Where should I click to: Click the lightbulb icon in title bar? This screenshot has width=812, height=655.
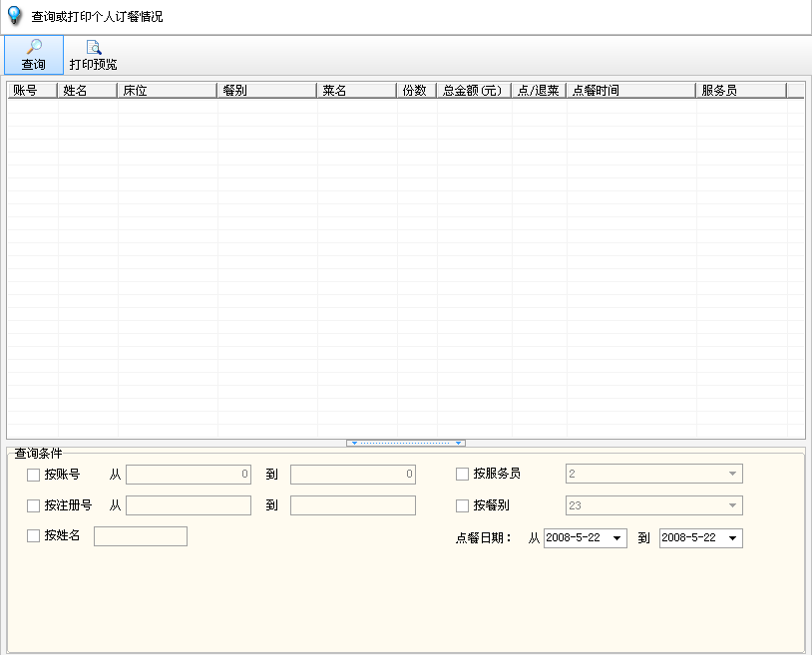pos(14,16)
